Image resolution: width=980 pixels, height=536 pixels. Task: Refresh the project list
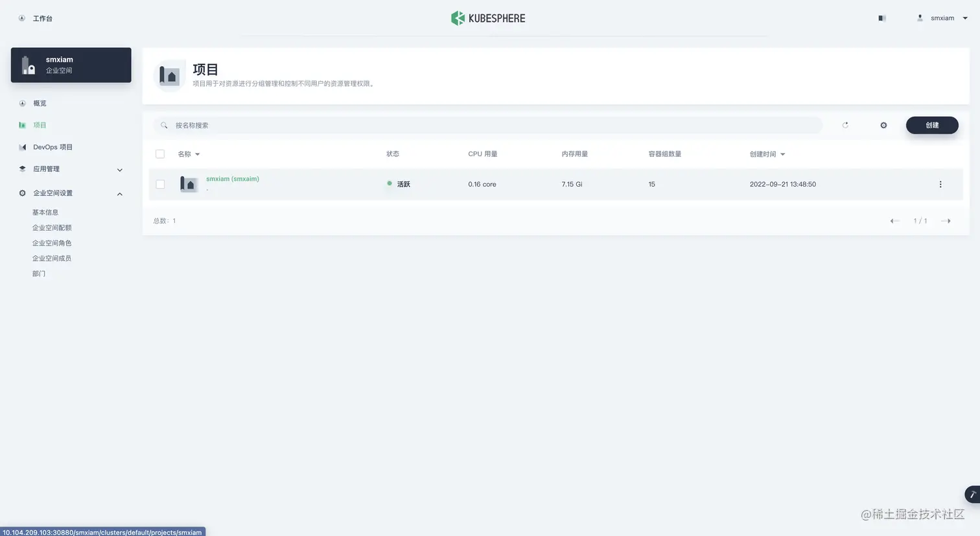(x=845, y=125)
